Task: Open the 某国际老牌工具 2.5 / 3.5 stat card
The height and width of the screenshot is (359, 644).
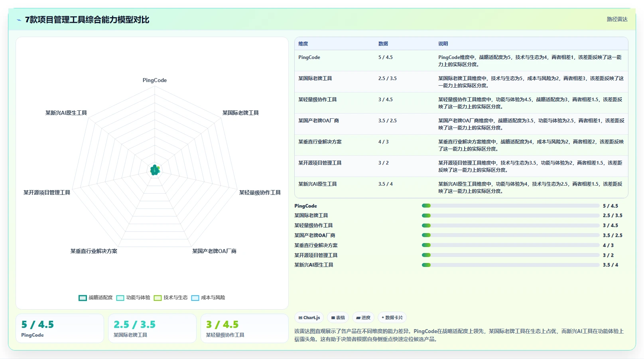Action: point(152,328)
